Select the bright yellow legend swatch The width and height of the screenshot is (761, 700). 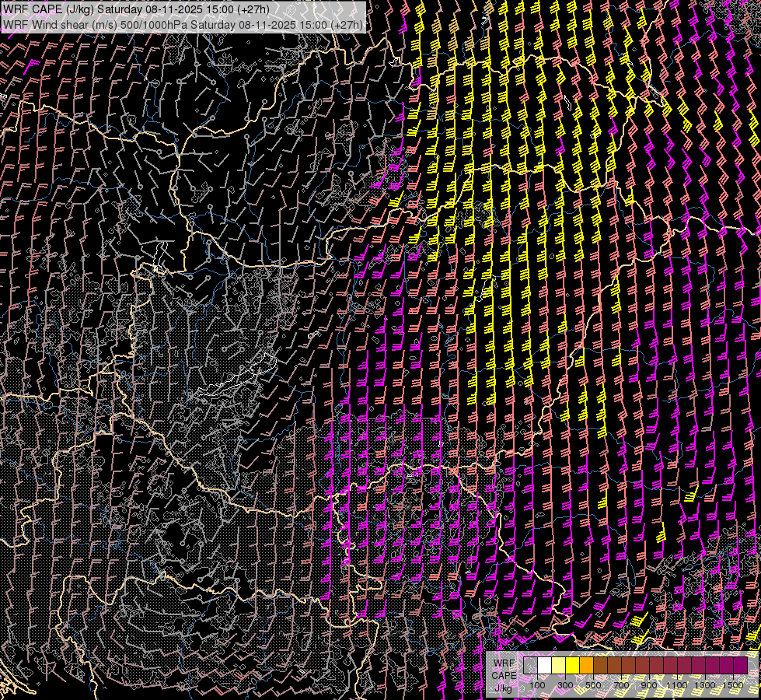(572, 665)
